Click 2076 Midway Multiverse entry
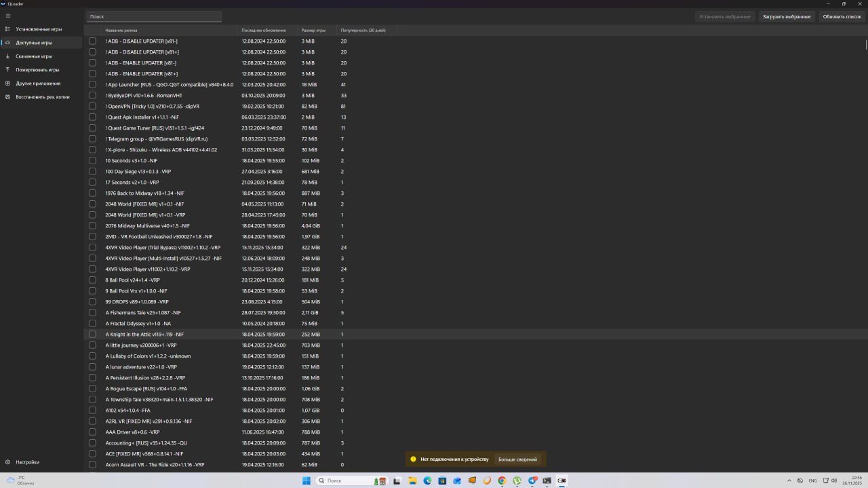868x488 pixels. coord(147,226)
